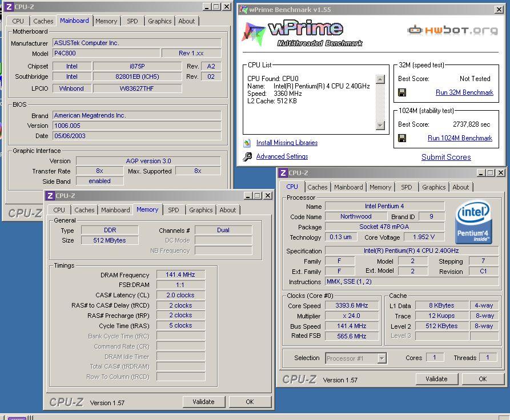Click the Chipset i875P field
This screenshot has width=510, height=420.
(x=137, y=66)
